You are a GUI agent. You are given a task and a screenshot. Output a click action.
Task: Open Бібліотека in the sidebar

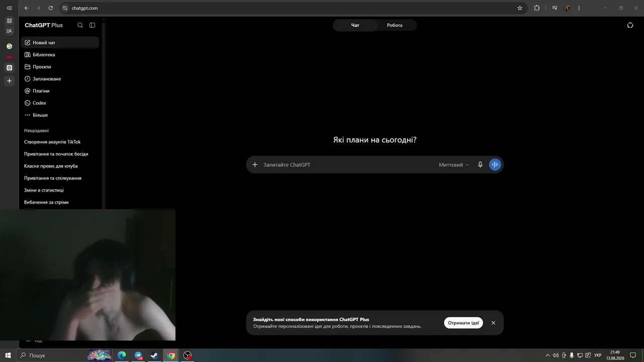60,55
